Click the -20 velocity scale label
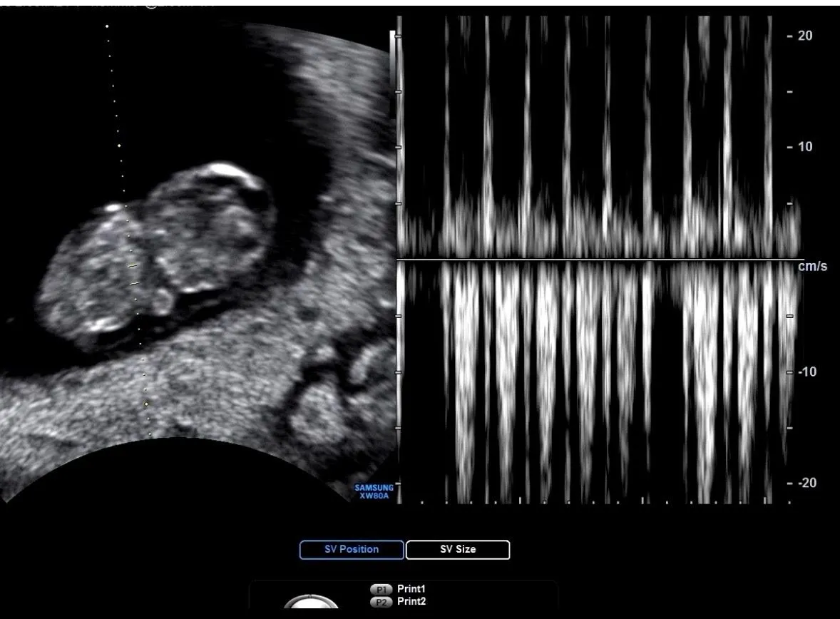 [806, 482]
